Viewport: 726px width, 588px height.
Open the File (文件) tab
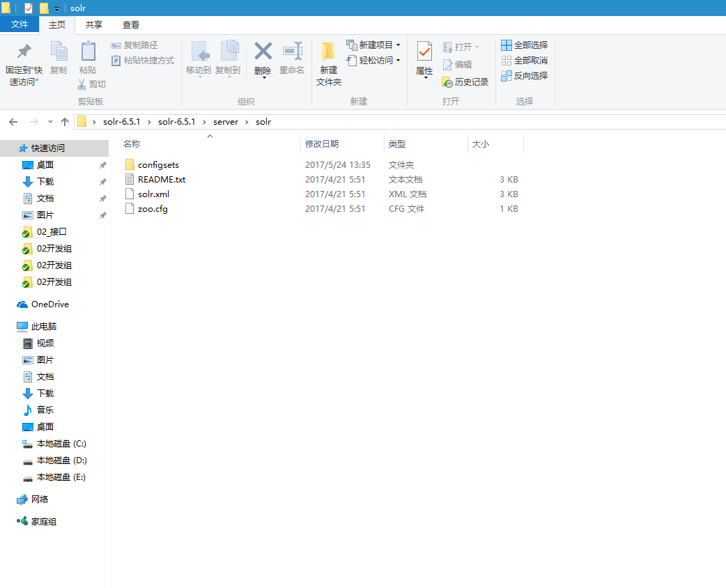(20, 24)
